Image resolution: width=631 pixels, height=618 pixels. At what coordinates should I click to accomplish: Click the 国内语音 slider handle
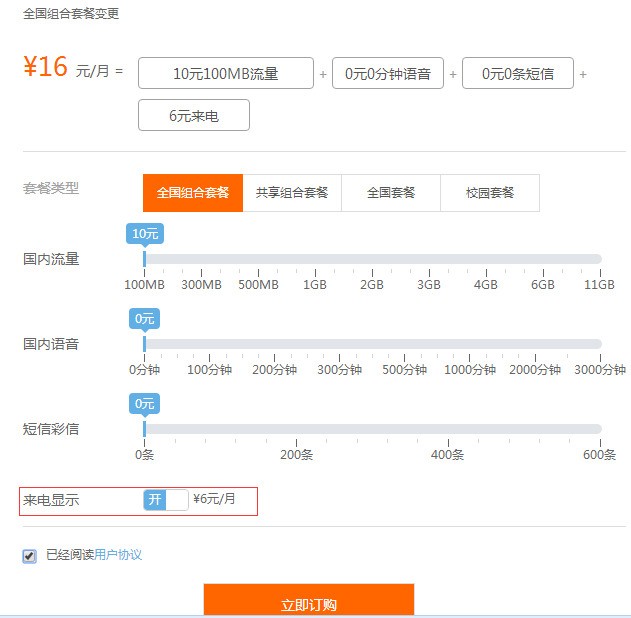[144, 344]
